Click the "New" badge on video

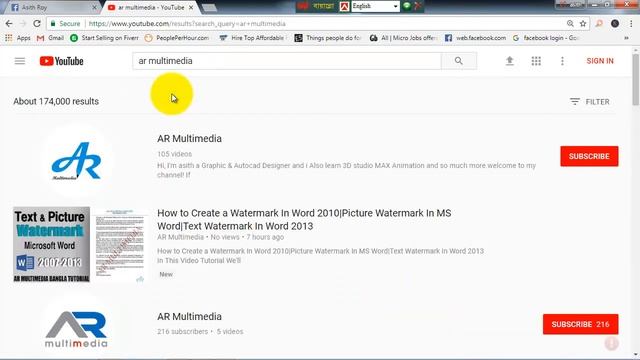coord(166,274)
